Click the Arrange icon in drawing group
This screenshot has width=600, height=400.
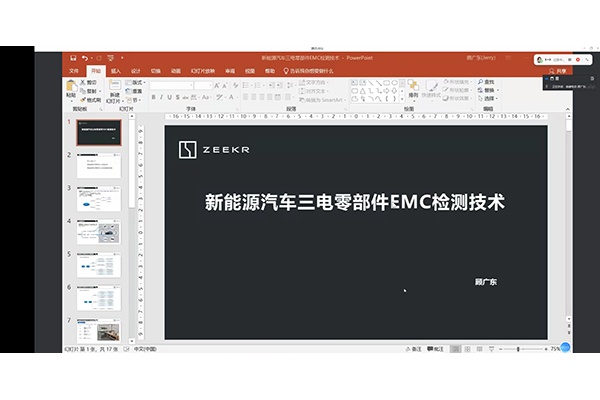[413, 88]
